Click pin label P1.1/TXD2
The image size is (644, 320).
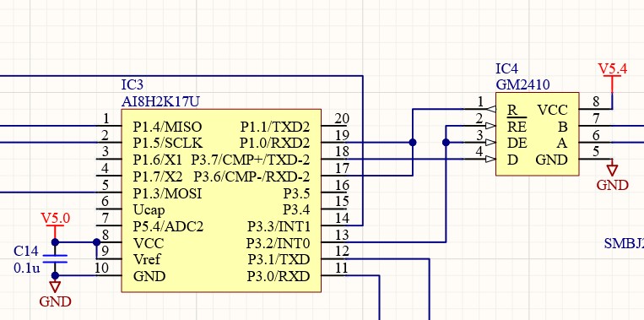coord(275,127)
